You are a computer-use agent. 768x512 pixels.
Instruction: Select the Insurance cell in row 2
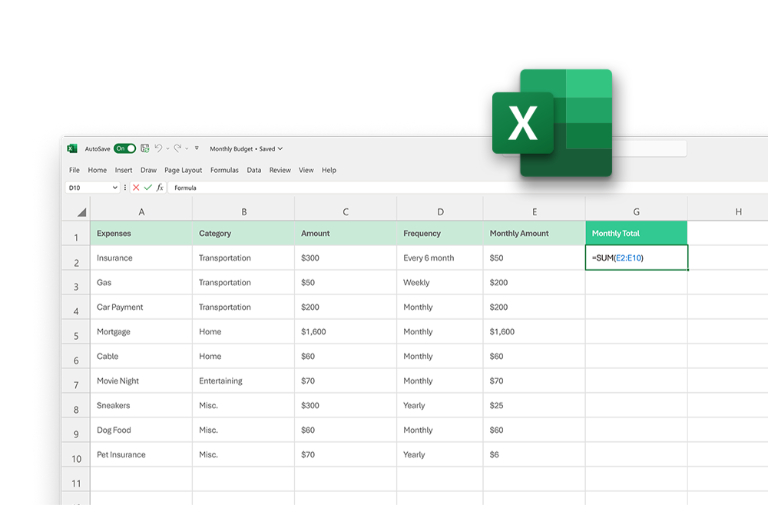point(142,258)
